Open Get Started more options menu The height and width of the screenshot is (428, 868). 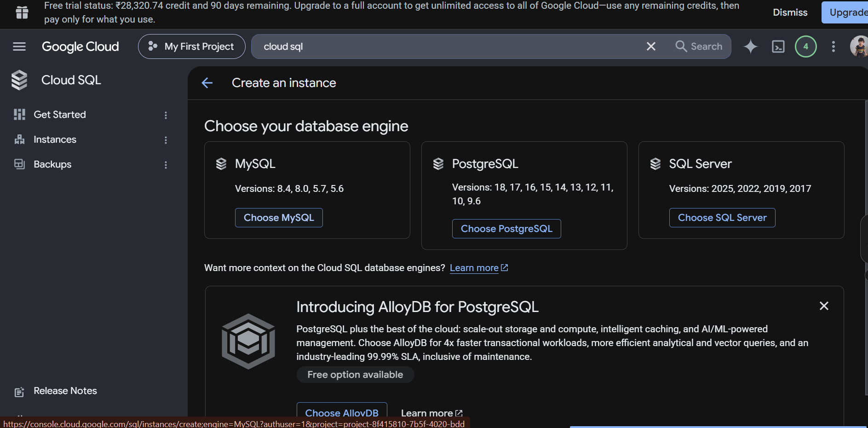pos(166,115)
